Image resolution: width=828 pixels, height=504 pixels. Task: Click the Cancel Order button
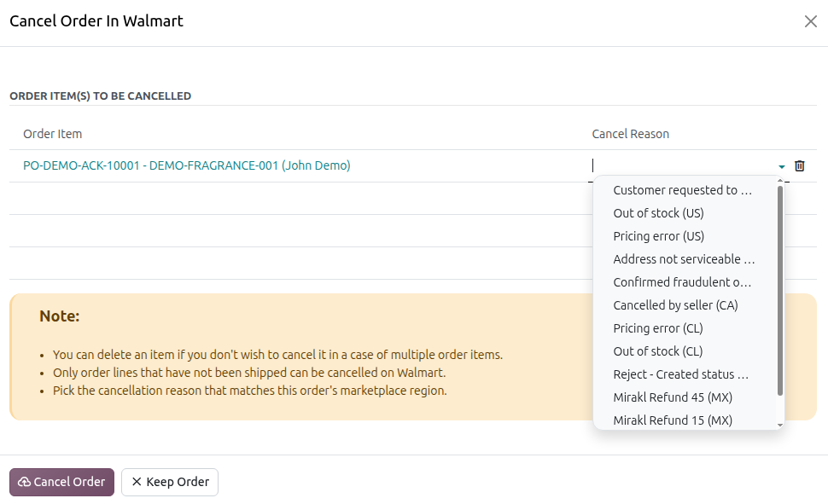61,482
